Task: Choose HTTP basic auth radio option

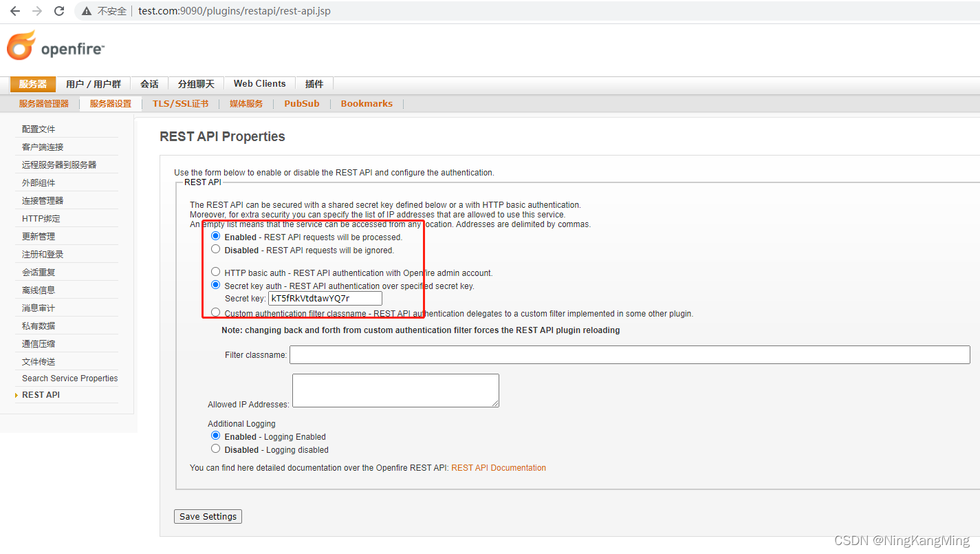Action: click(216, 272)
